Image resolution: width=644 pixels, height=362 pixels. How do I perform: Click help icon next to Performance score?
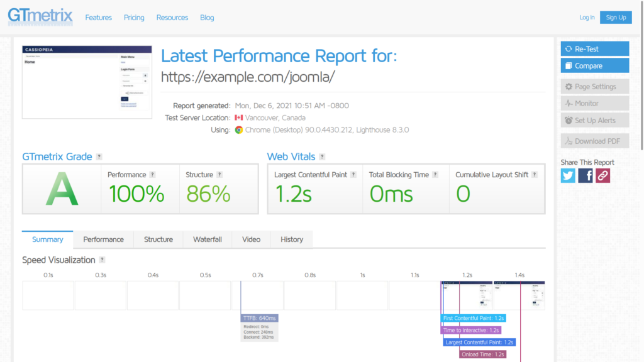[152, 175]
